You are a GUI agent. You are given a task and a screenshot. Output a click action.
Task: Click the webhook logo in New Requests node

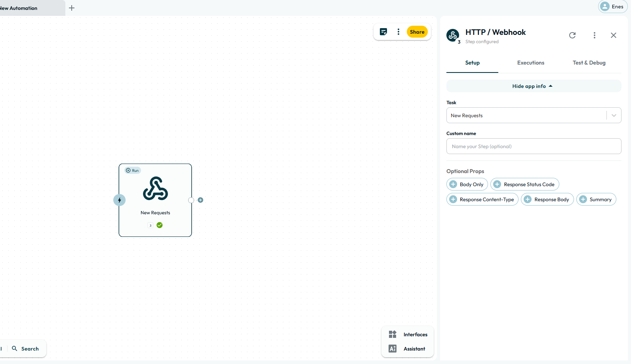pyautogui.click(x=155, y=189)
